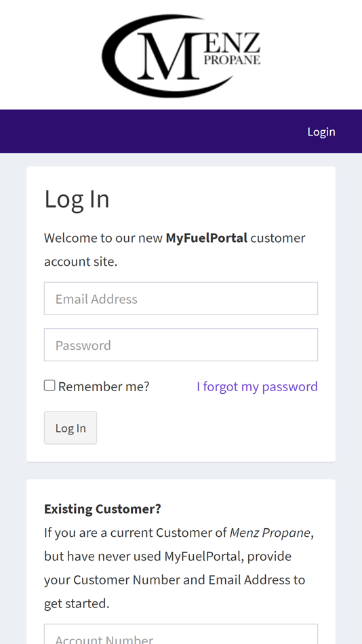Click the bold MyFuelPortal text
This screenshot has width=362, height=644.
[207, 238]
